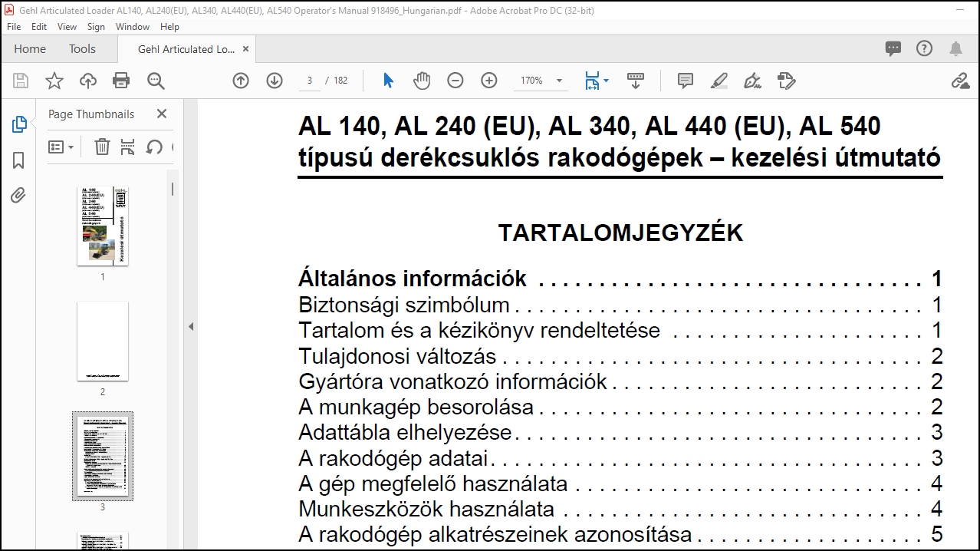Screen dimensions: 980x551
Task: Select page 2 thumbnail
Action: click(x=103, y=341)
